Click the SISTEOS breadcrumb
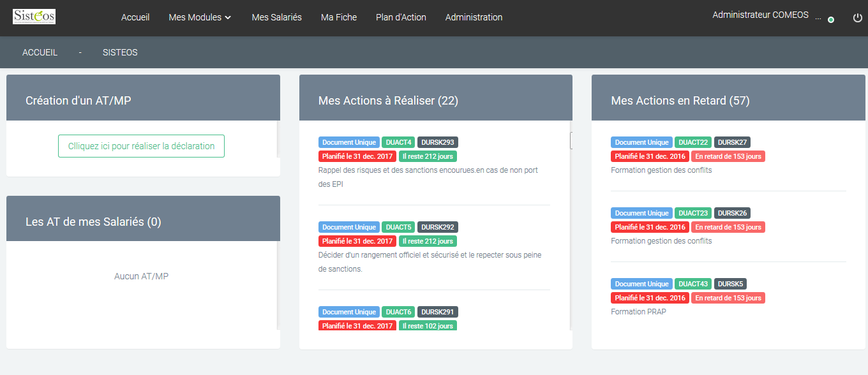The height and width of the screenshot is (375, 868). coord(120,52)
